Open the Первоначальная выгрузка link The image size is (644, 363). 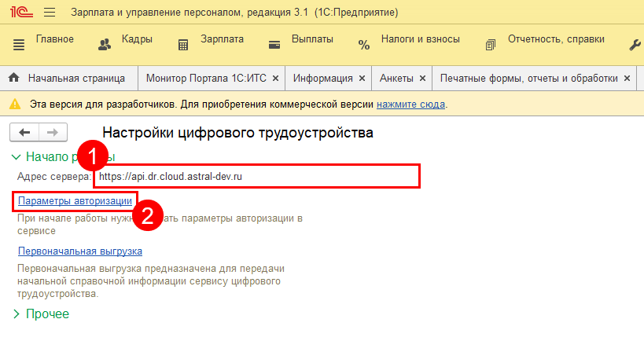click(79, 251)
